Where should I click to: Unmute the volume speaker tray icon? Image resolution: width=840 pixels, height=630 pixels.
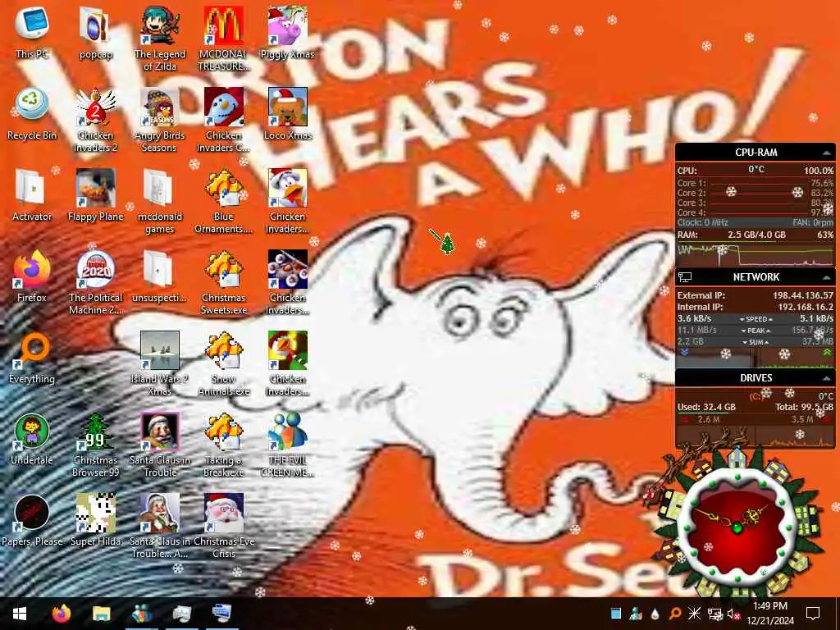coord(733,614)
